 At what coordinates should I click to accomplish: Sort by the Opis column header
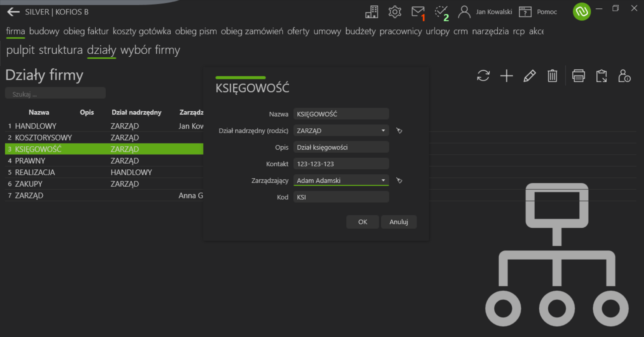point(87,112)
